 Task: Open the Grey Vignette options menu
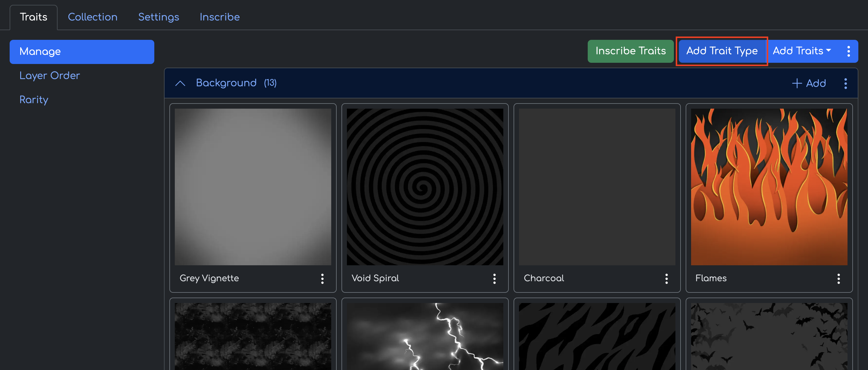(x=322, y=279)
